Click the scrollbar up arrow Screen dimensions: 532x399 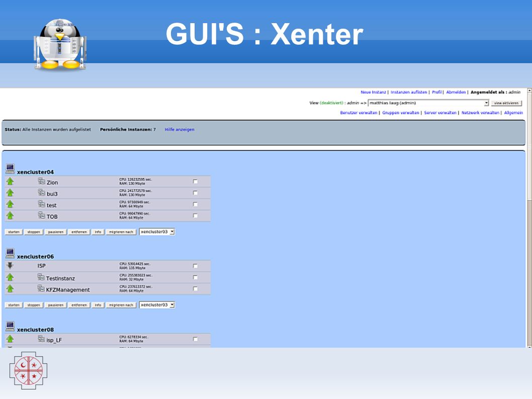point(529,91)
